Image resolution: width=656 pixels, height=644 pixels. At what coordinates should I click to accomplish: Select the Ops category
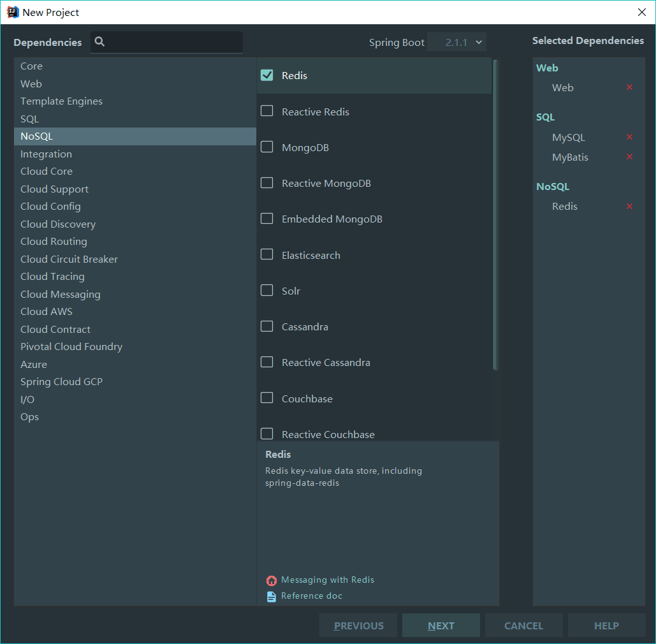tap(135, 417)
